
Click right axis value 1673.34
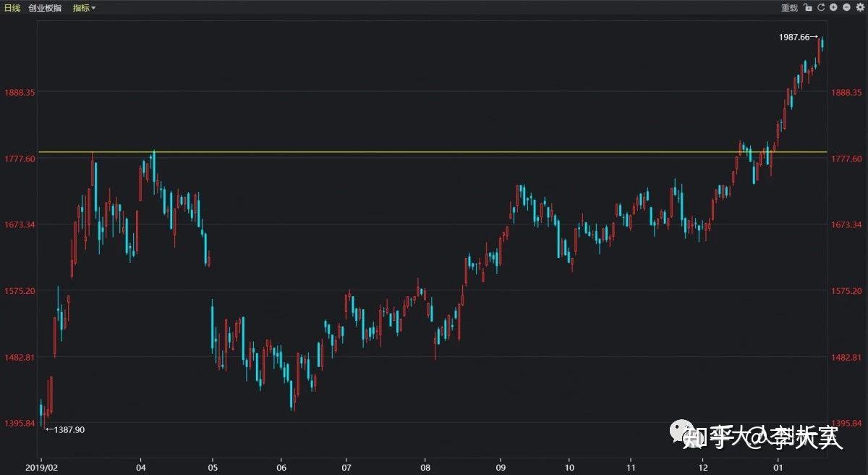coord(846,224)
